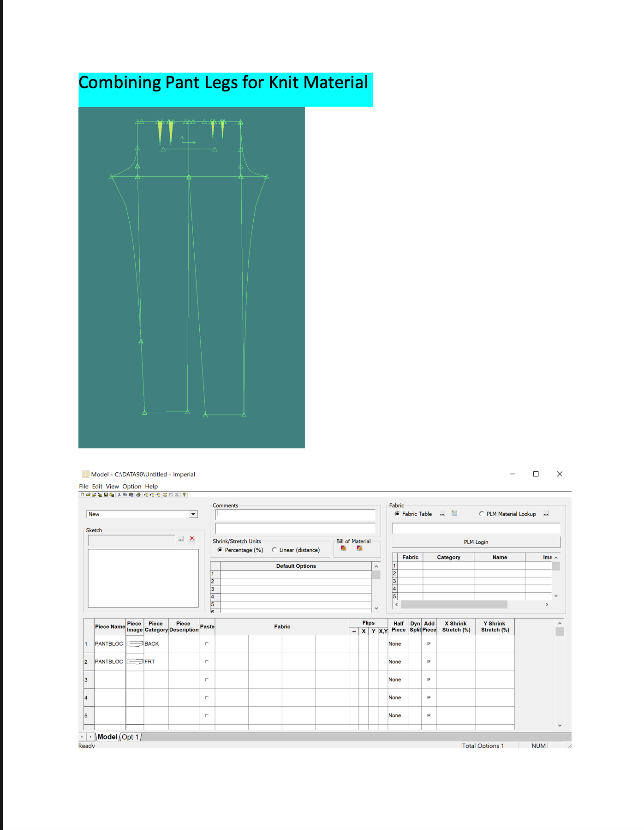Open the Edit menu
This screenshot has height=830, width=644.
97,487
